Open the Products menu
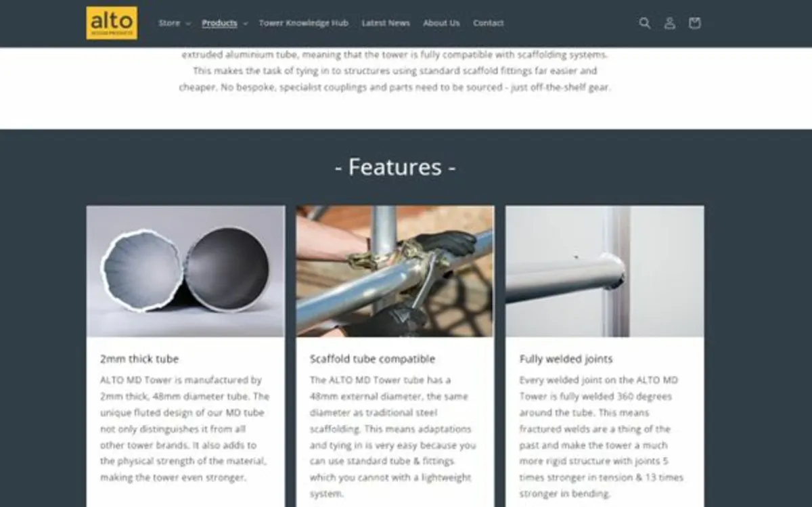The image size is (812, 507). click(x=219, y=23)
